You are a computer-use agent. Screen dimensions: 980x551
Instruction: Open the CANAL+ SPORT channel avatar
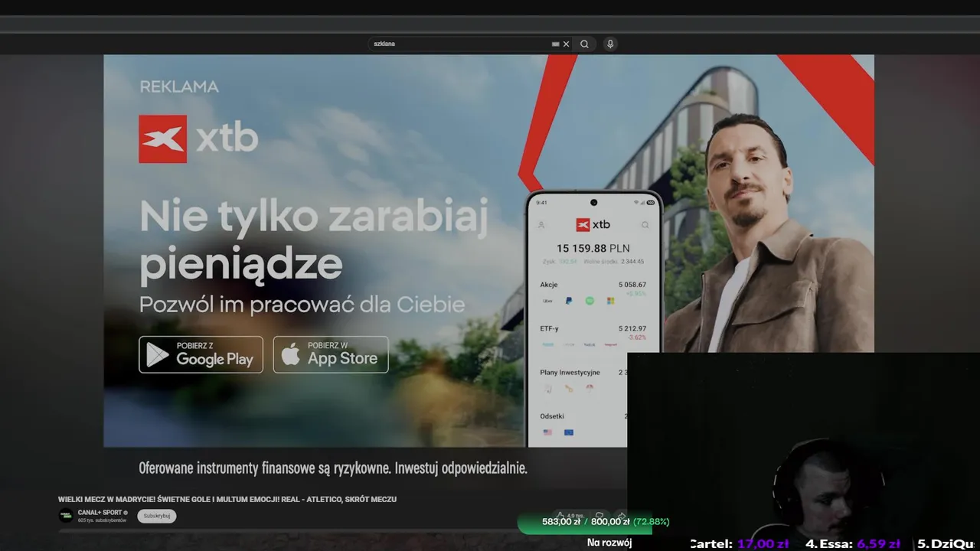pos(67,516)
